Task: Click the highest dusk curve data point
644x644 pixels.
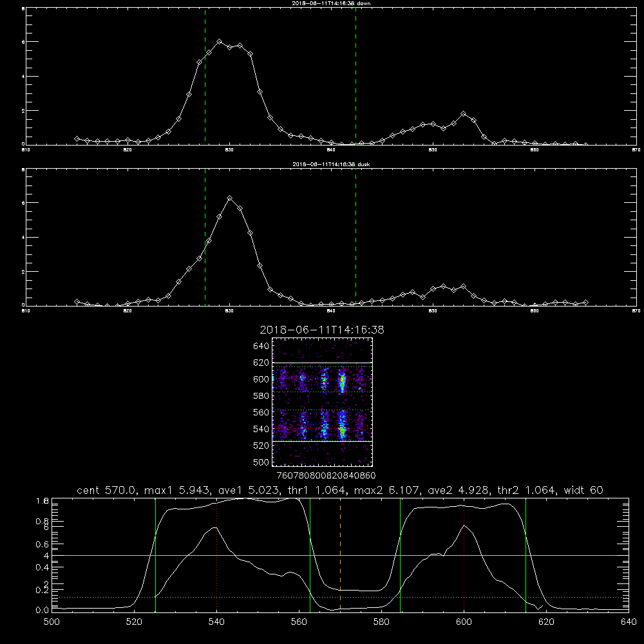Action: [x=230, y=198]
